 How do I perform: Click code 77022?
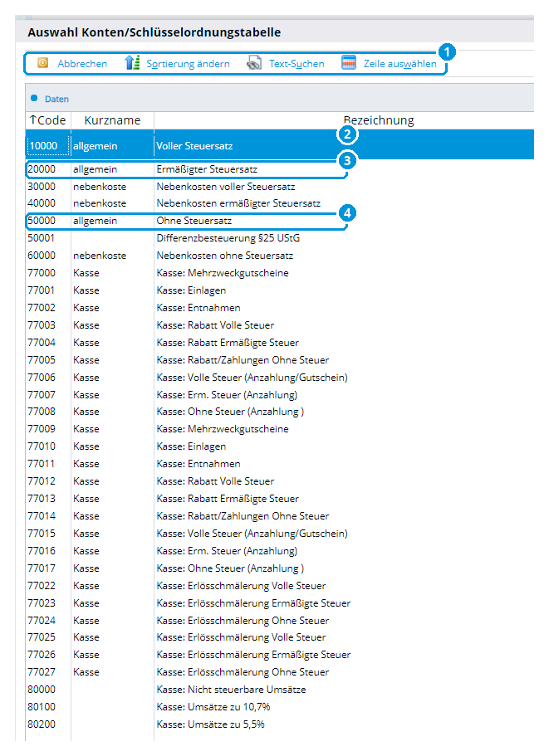pos(42,585)
